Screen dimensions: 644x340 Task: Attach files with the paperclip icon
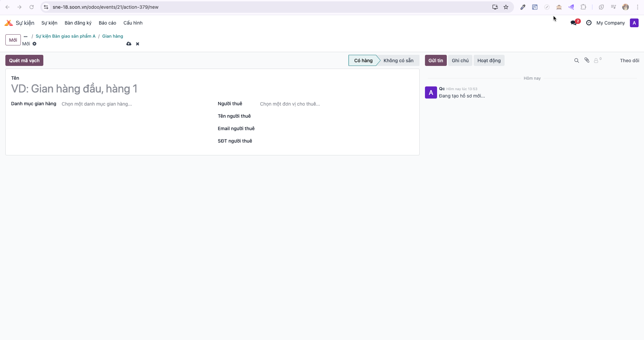[x=587, y=60]
